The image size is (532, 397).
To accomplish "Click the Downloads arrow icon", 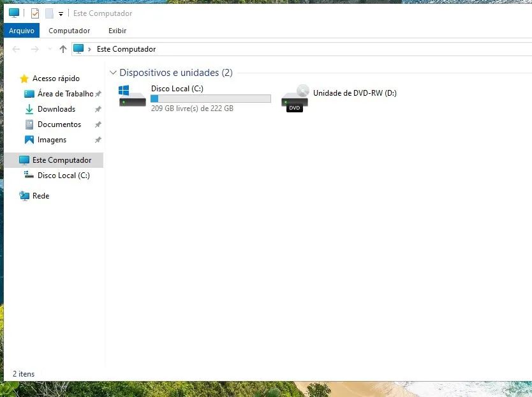I will click(29, 109).
